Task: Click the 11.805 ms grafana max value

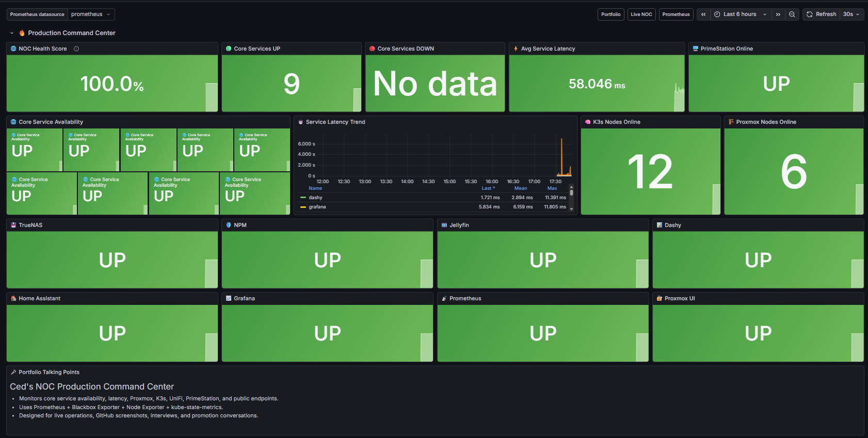Action: (x=555, y=207)
